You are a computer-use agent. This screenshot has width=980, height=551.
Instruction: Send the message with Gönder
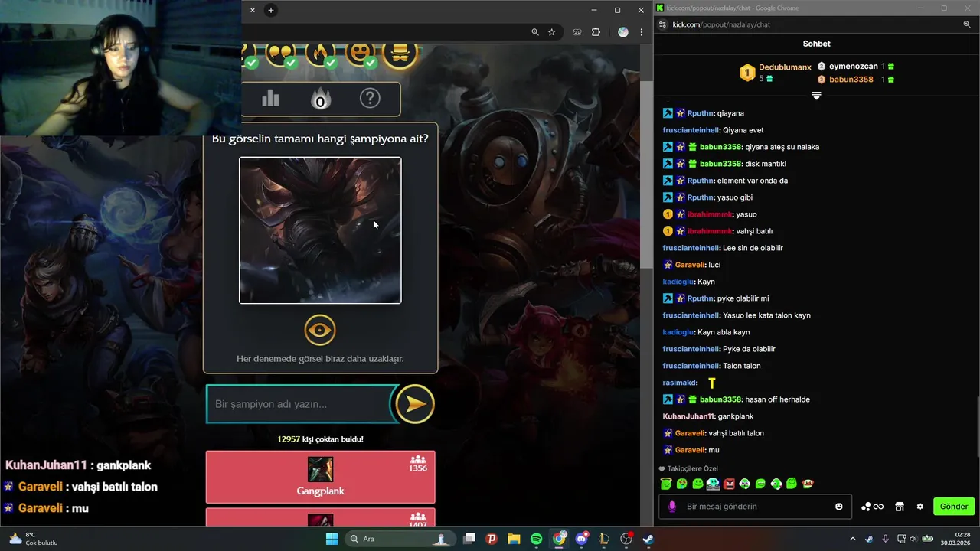[954, 507]
